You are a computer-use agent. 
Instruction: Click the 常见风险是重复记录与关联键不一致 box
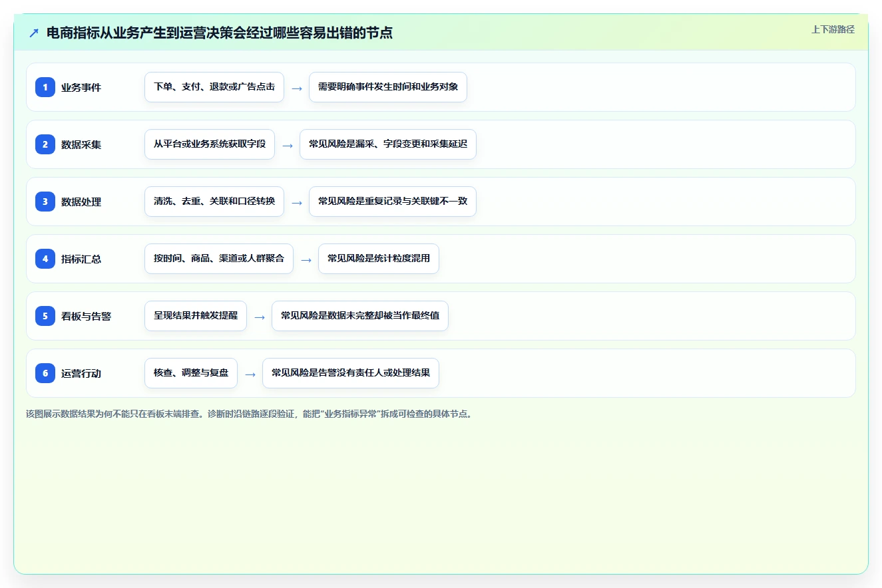[x=393, y=202]
